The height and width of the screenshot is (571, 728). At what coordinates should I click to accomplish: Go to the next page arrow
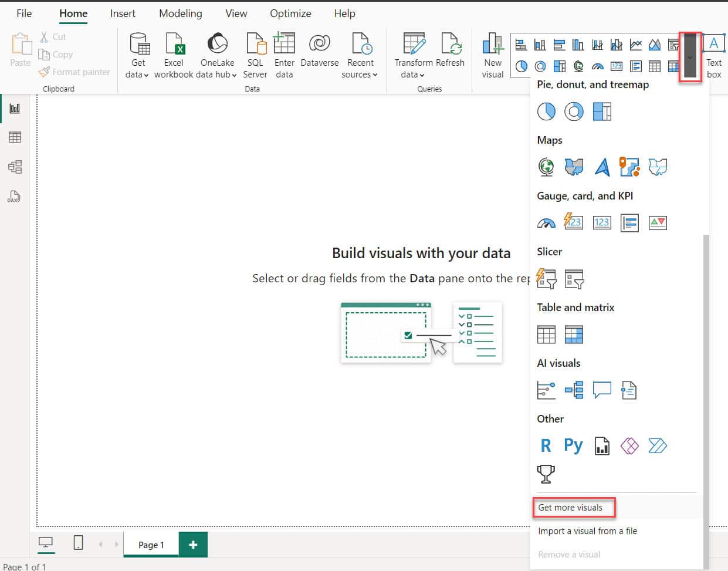[x=116, y=544]
